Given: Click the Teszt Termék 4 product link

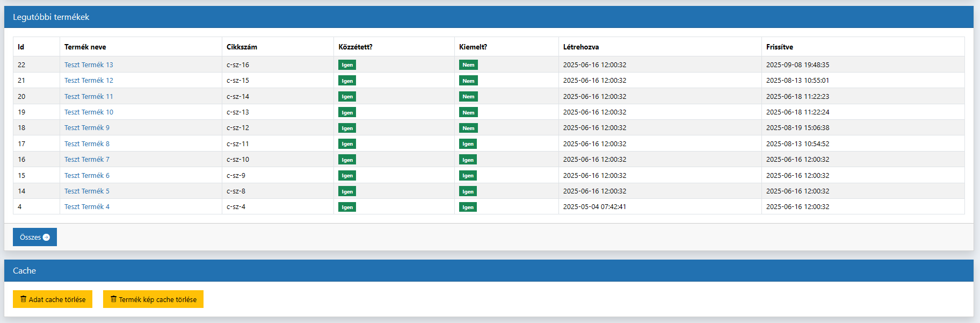Looking at the screenshot, I should (86, 207).
